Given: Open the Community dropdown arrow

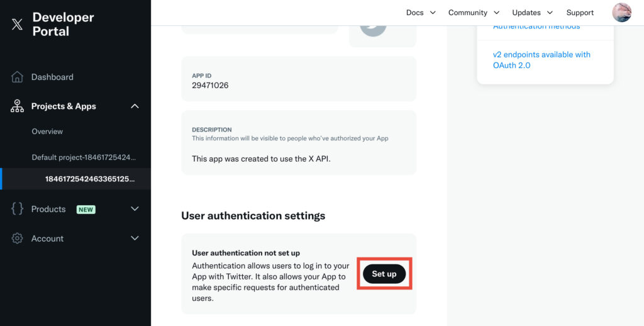Looking at the screenshot, I should pyautogui.click(x=497, y=13).
